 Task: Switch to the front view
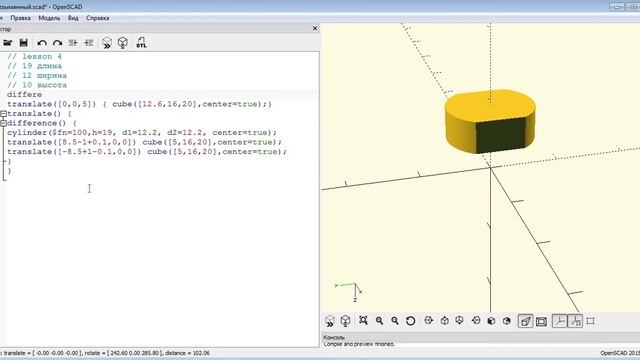(x=491, y=321)
